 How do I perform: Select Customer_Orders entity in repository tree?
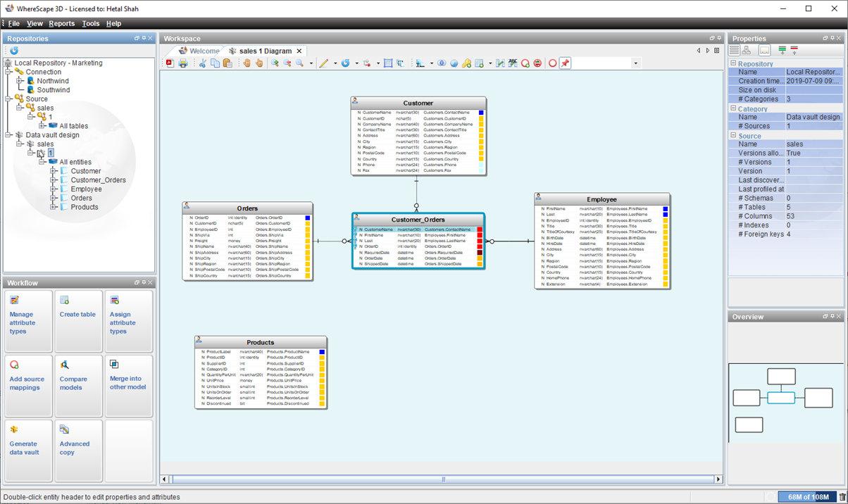pos(98,180)
